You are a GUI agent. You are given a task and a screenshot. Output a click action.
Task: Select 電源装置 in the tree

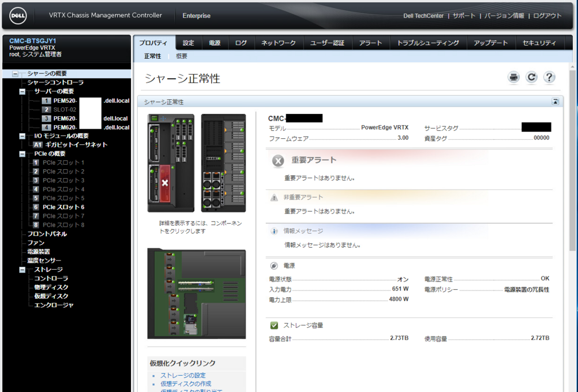coord(38,252)
